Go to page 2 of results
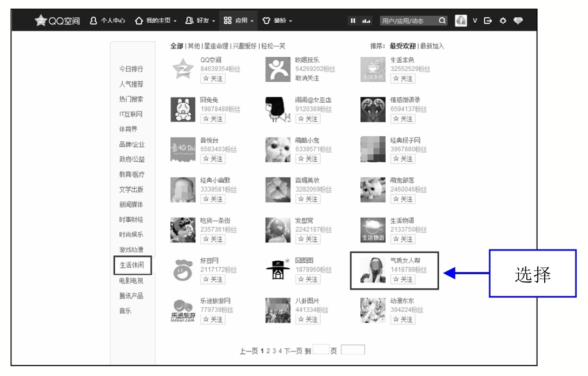588x376 pixels. point(268,351)
